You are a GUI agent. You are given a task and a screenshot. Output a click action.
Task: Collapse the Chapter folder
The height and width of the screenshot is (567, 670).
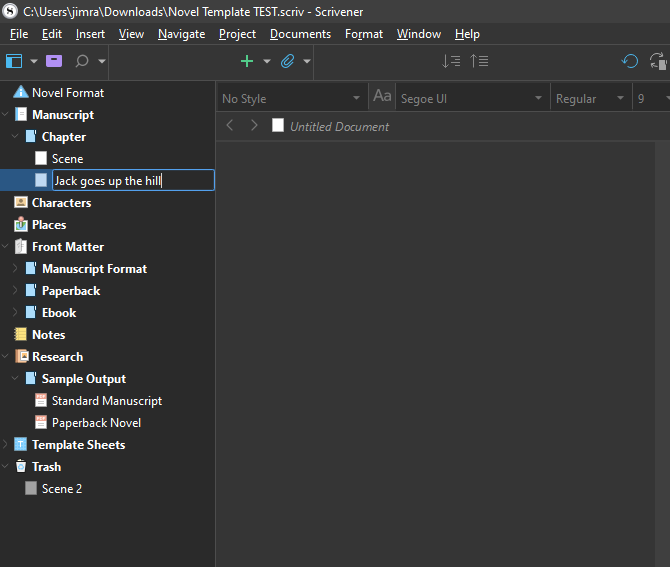point(15,136)
